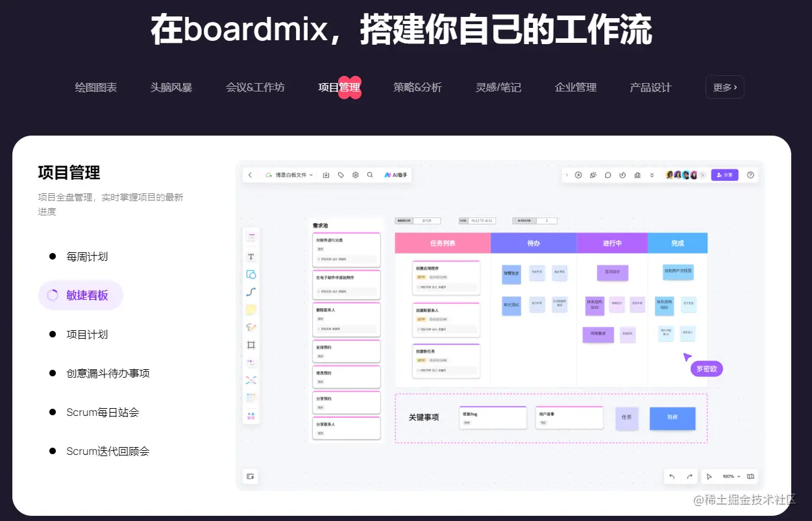The width and height of the screenshot is (812, 521).
Task: Click the play presentation icon
Action: coord(578,175)
